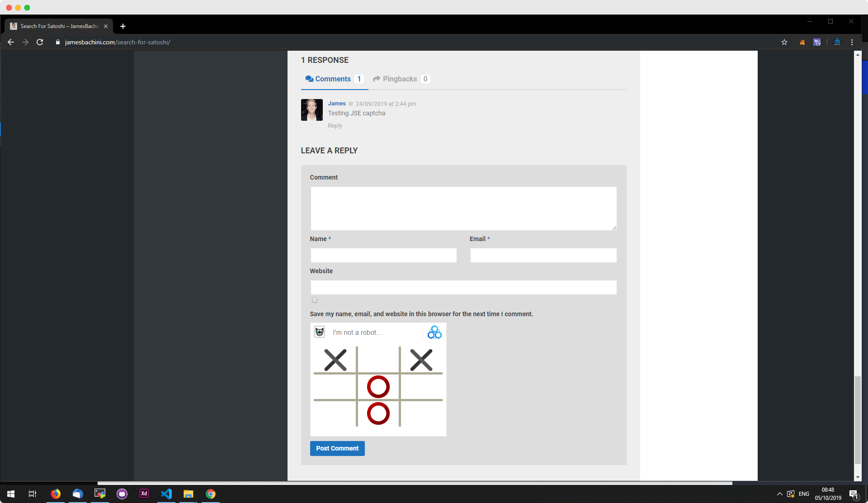
Task: Reload the page with refresh icon
Action: pos(40,42)
